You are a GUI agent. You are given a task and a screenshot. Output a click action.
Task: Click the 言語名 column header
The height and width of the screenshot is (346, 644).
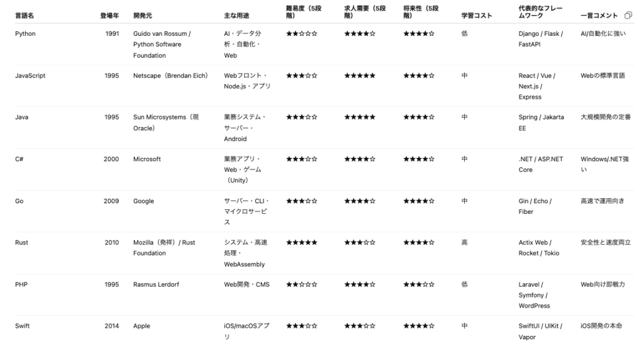25,14
